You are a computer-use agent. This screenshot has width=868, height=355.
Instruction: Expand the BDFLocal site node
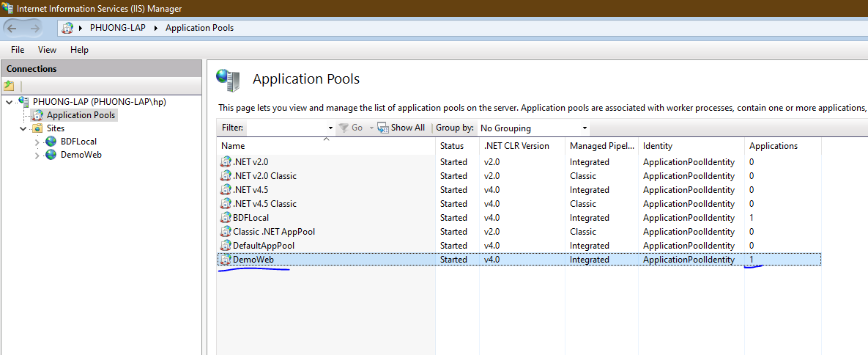(x=37, y=142)
